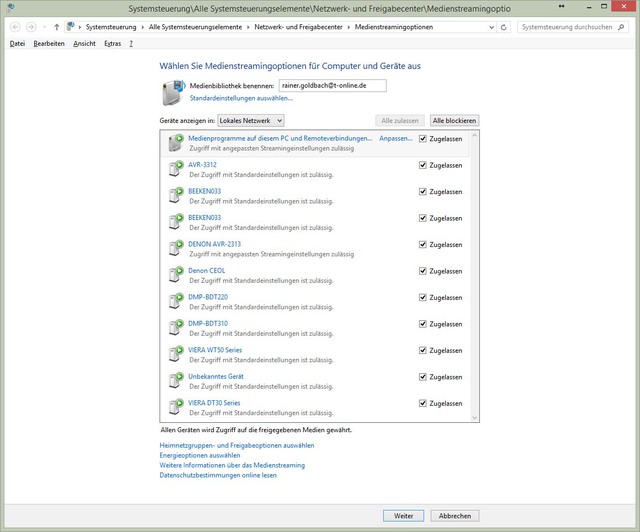This screenshot has width=640, height=532.
Task: Navigate up one level with up arrow
Action: tap(56, 26)
